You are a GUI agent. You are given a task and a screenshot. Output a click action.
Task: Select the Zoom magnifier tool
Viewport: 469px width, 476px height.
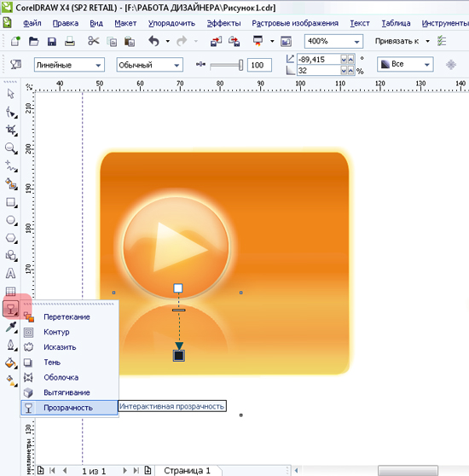(11, 148)
